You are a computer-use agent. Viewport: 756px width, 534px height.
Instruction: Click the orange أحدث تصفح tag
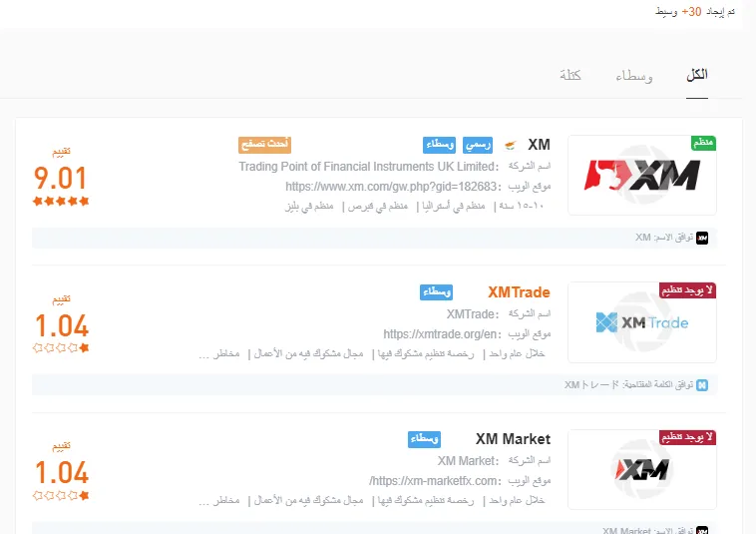pyautogui.click(x=264, y=145)
